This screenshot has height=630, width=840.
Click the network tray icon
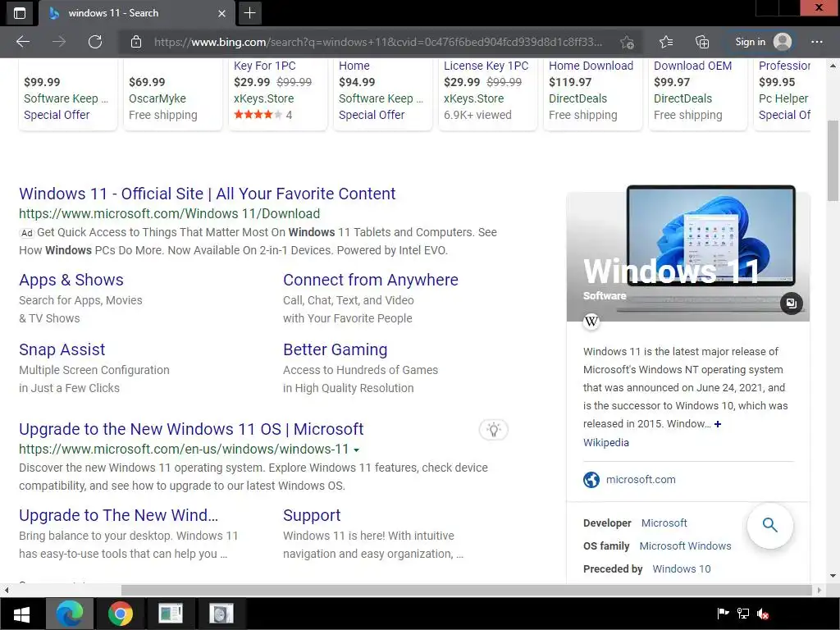[743, 614]
